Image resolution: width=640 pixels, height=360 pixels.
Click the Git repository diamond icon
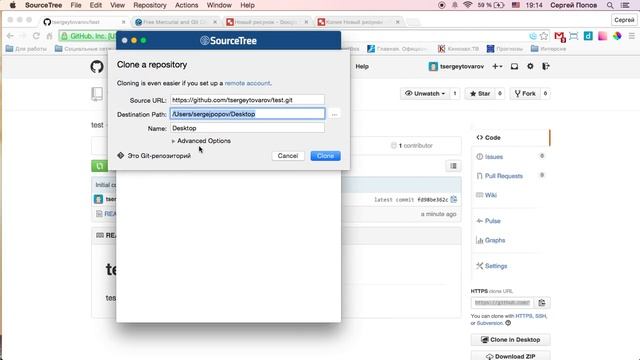tap(120, 156)
